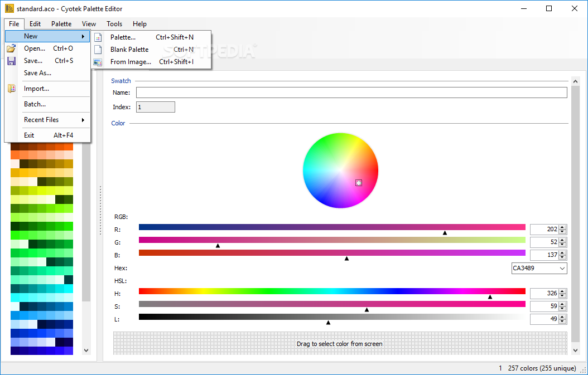Image resolution: width=588 pixels, height=375 pixels.
Task: Click the palette list scrollbar thumb
Action: (86, 221)
